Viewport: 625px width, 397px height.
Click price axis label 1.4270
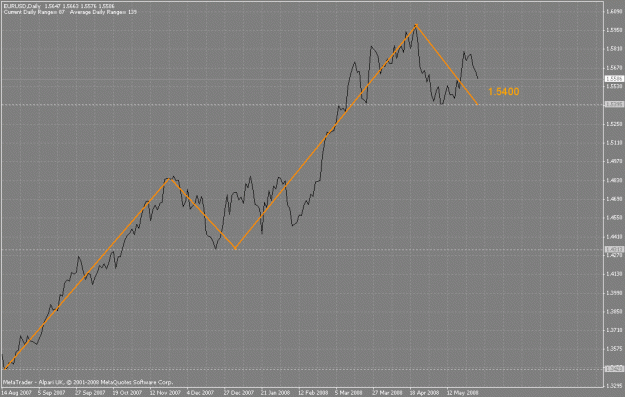[x=614, y=255]
